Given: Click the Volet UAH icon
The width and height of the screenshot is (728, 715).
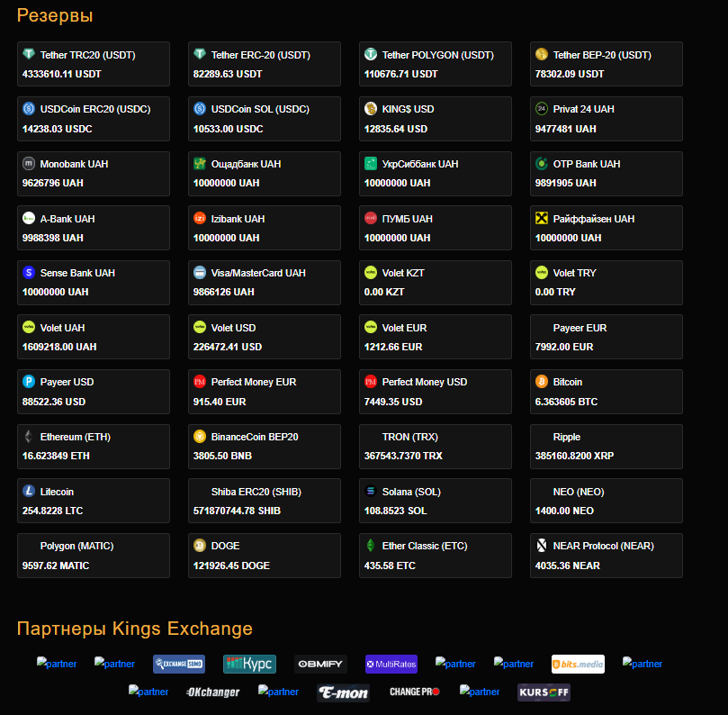Looking at the screenshot, I should pos(29,327).
